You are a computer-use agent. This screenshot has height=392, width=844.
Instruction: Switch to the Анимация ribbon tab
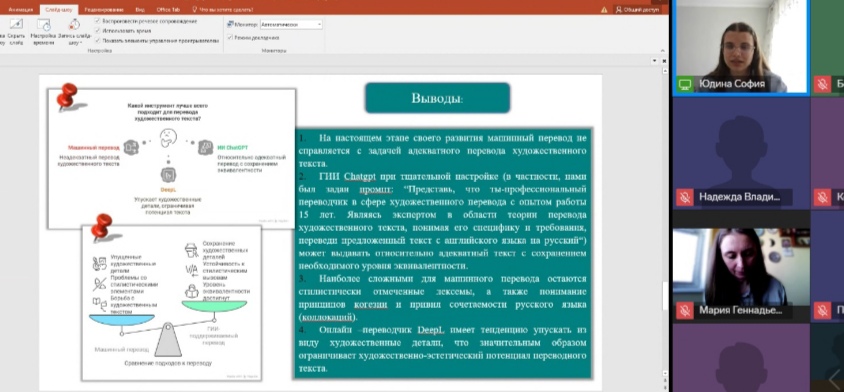pos(20,10)
